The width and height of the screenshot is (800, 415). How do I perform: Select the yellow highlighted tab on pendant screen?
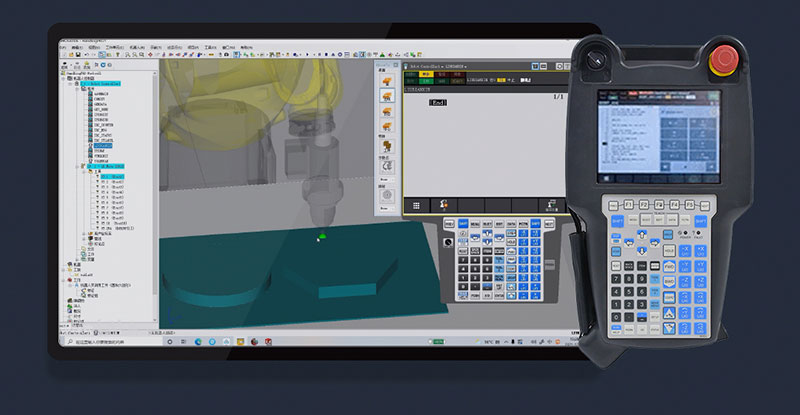427,74
